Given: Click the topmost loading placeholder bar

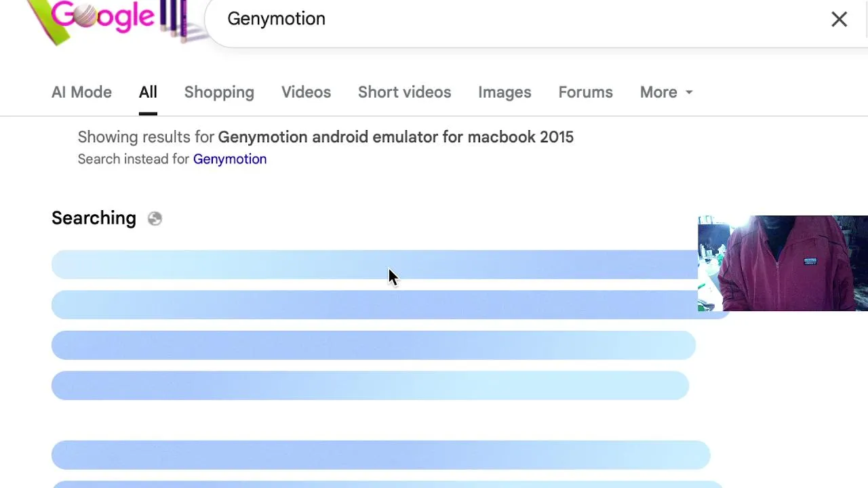Looking at the screenshot, I should point(373,264).
